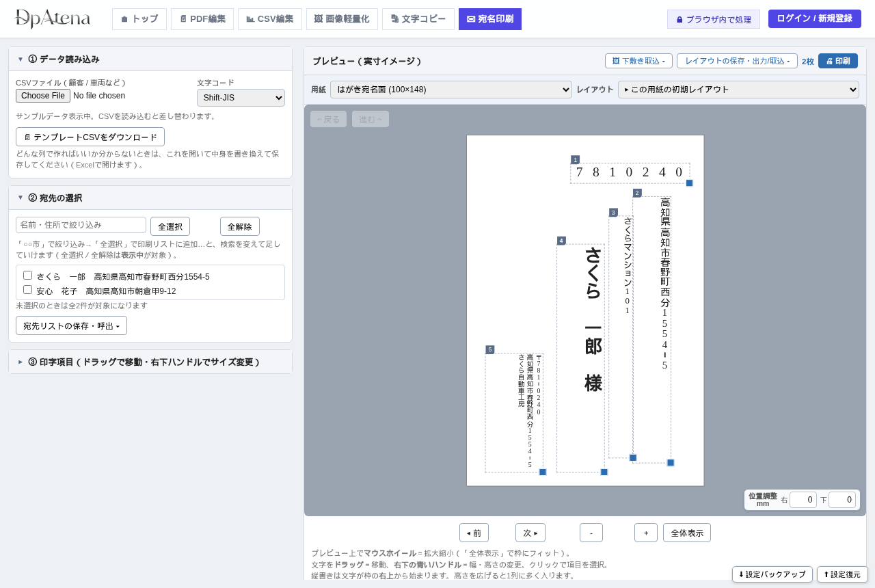The height and width of the screenshot is (588, 875).
Task: Click resize handle of building field 3
Action: [x=633, y=457]
